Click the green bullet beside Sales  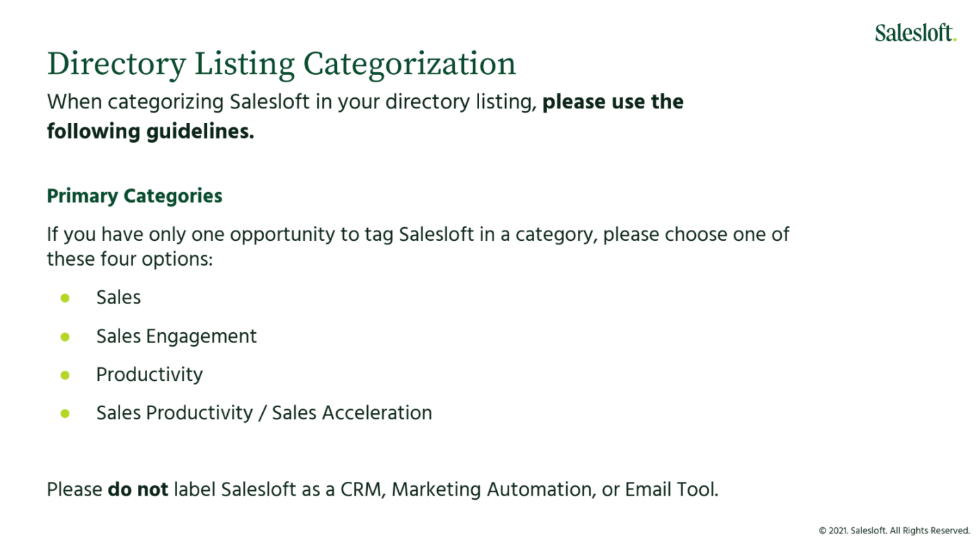click(x=65, y=298)
